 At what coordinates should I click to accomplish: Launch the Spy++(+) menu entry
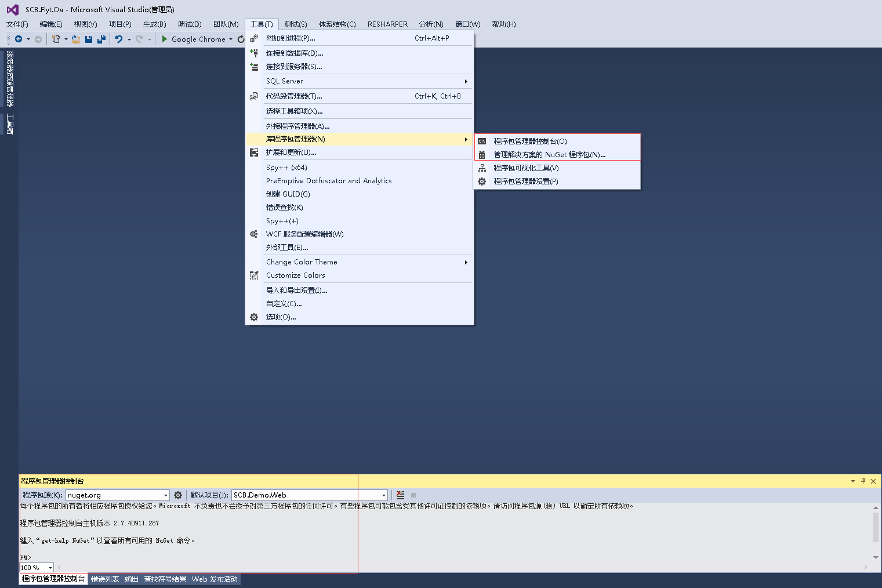click(x=360, y=221)
